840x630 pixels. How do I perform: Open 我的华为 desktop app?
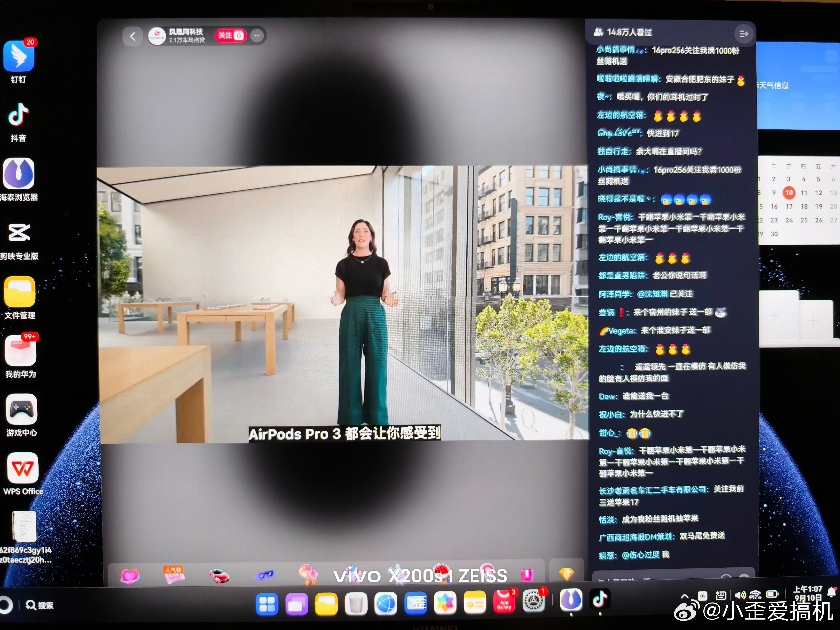tap(21, 350)
